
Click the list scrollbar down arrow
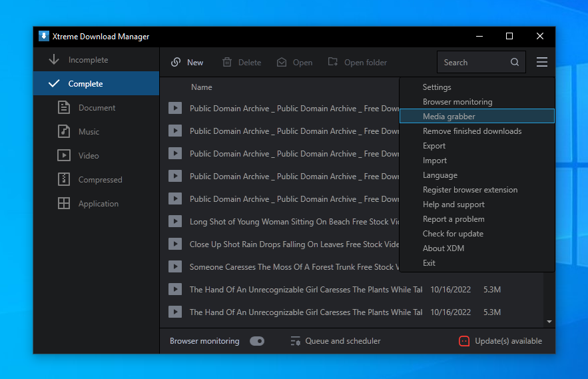click(549, 322)
